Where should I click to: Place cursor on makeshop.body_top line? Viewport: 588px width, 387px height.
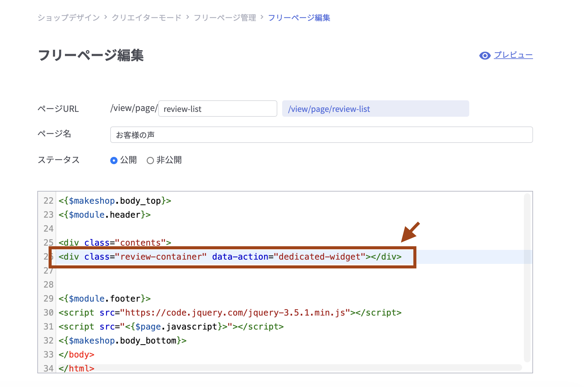pyautogui.click(x=115, y=201)
